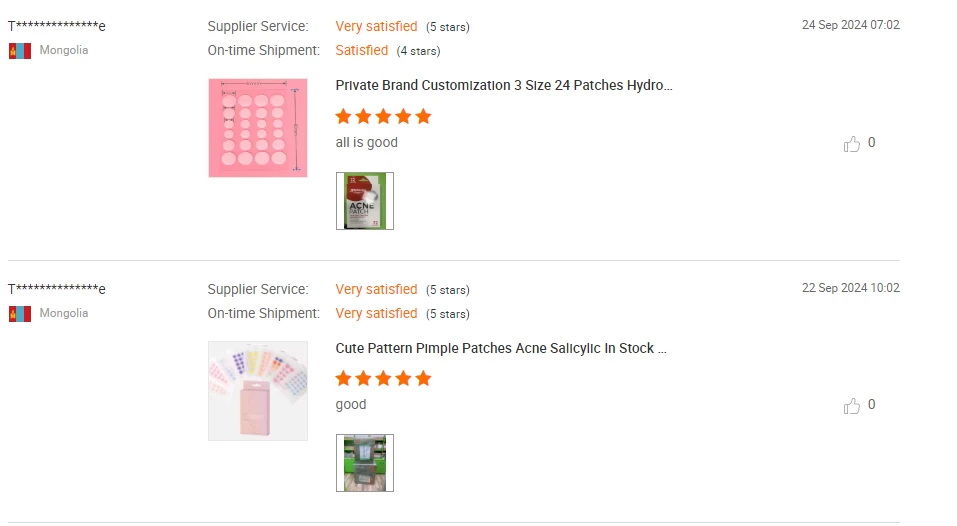This screenshot has height=526, width=957.
Task: Click helpful count next to "good" review
Action: [872, 405]
